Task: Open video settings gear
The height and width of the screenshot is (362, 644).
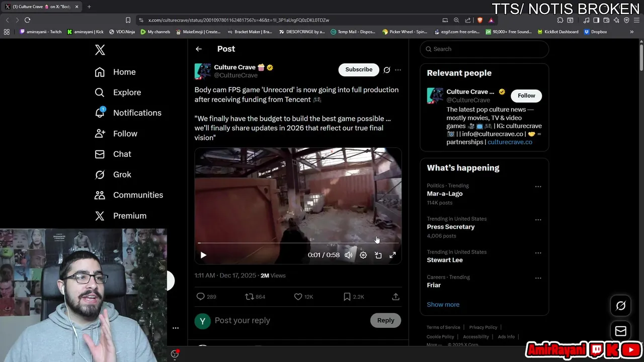Action: pos(363,255)
